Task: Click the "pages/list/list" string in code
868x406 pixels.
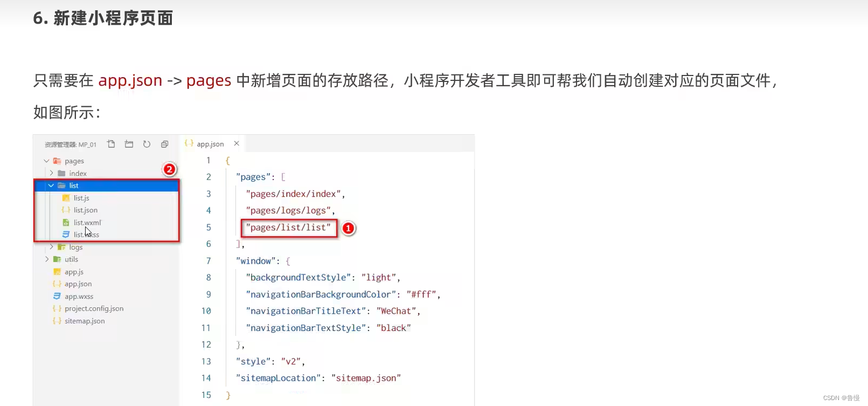Action: click(x=289, y=227)
